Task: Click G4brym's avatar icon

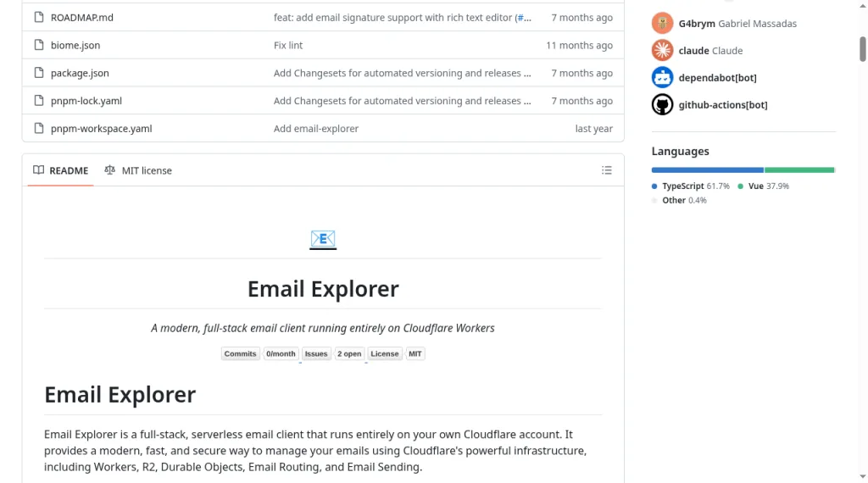Action: coord(662,23)
